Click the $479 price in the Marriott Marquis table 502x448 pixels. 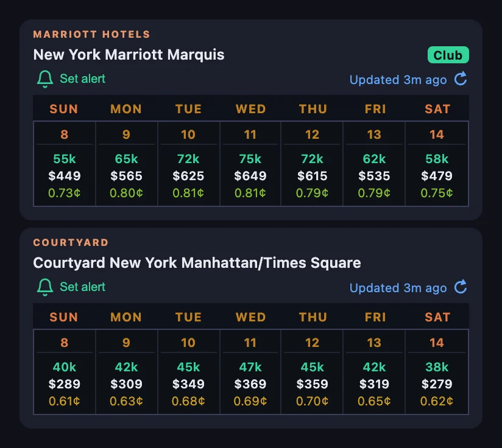click(437, 176)
